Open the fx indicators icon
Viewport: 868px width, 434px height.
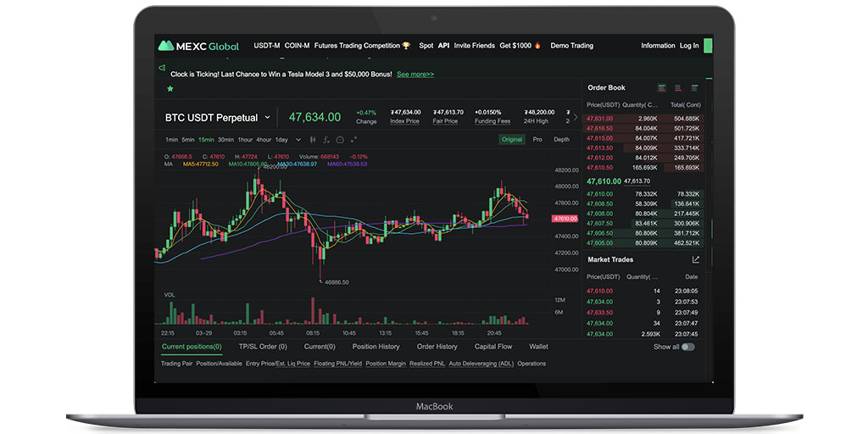326,140
